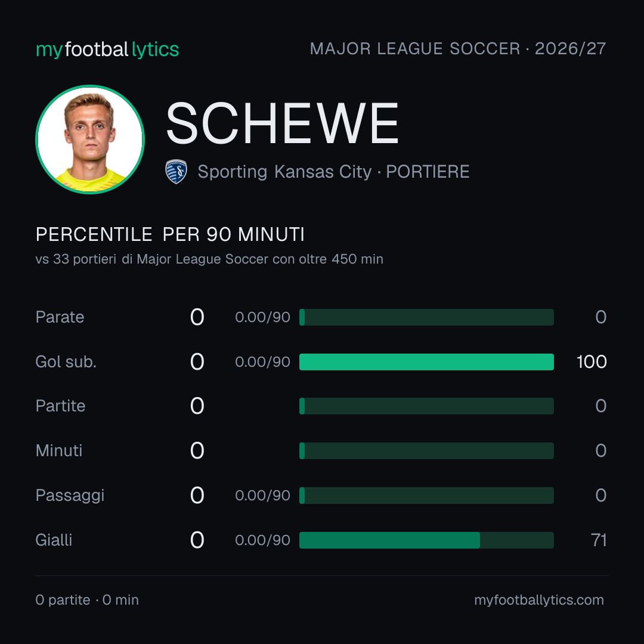Select the Minuti stat row label
644x644 pixels.
59,451
